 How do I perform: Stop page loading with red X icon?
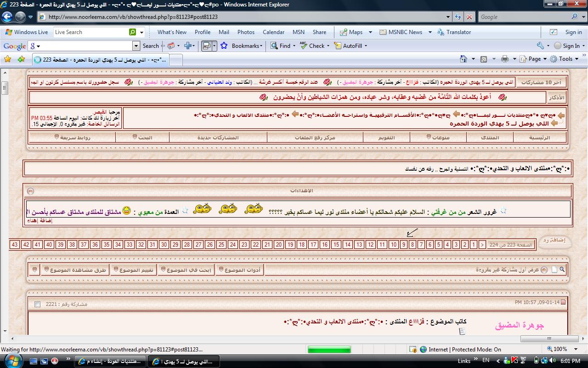tap(469, 17)
